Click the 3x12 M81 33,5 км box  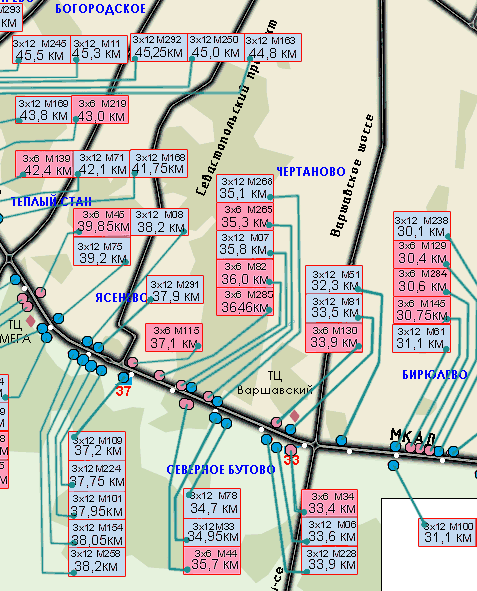(334, 309)
